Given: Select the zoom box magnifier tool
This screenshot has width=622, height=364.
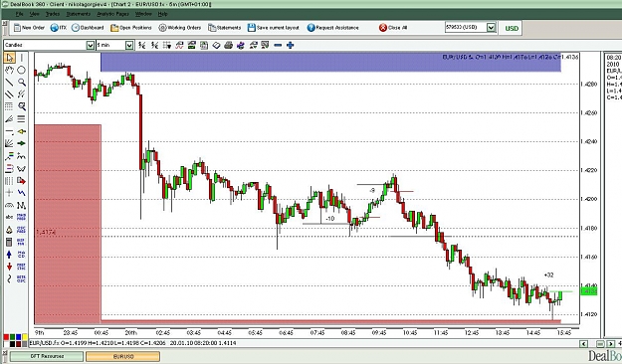Looking at the screenshot, I should 22,106.
